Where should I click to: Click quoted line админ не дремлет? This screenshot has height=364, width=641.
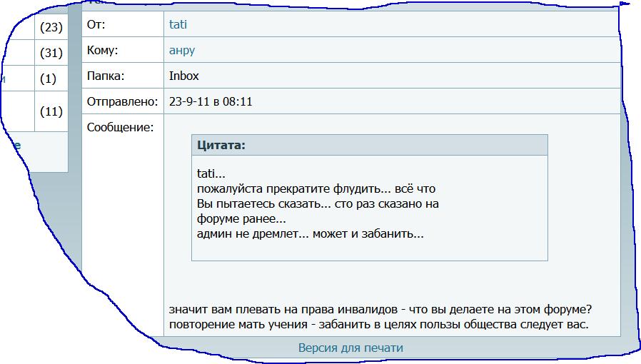pos(310,233)
